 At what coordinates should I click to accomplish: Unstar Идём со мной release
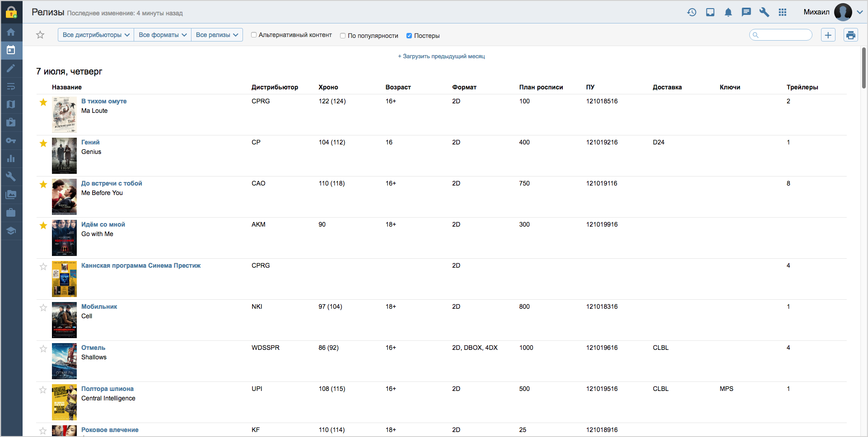tap(43, 225)
